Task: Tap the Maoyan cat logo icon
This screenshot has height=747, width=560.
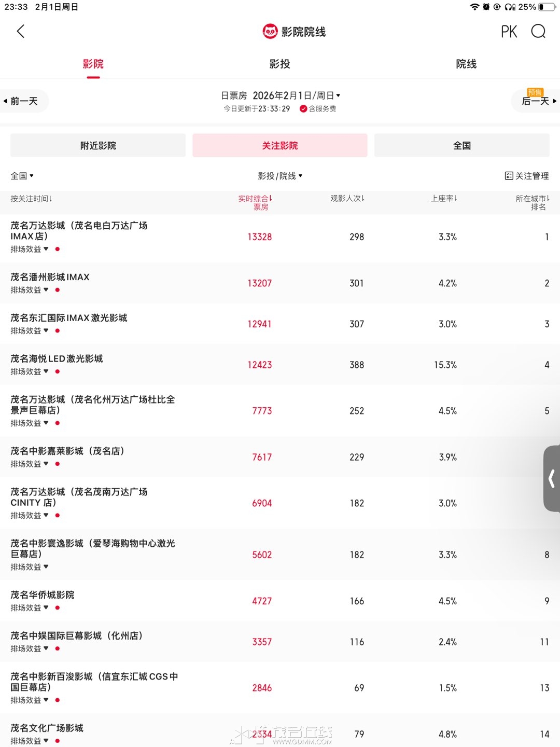Action: pyautogui.click(x=270, y=32)
